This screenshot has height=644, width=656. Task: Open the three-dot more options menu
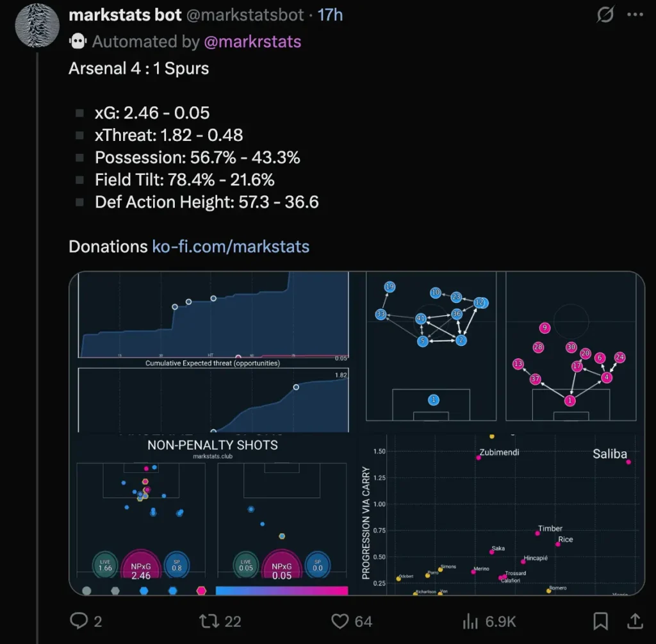pos(635,15)
